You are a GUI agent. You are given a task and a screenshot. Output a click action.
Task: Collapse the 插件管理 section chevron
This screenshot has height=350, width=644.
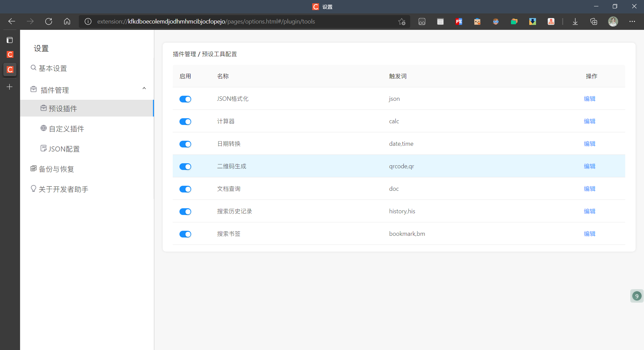[144, 88]
